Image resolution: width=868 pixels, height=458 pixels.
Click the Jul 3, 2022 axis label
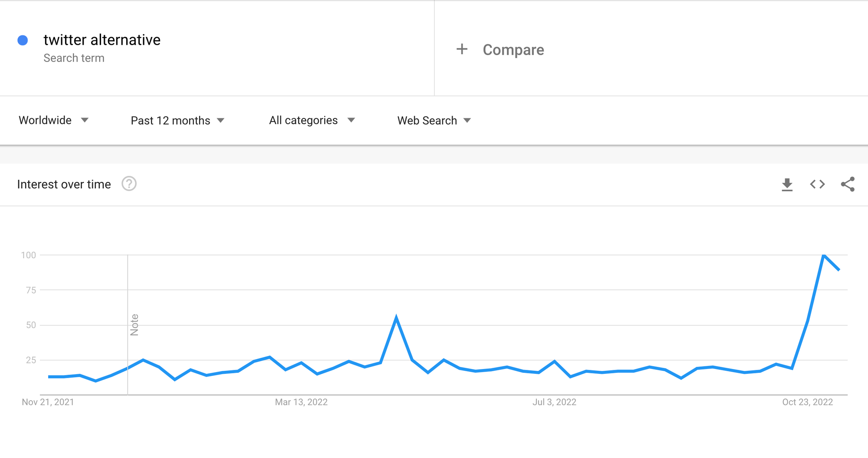click(x=554, y=402)
